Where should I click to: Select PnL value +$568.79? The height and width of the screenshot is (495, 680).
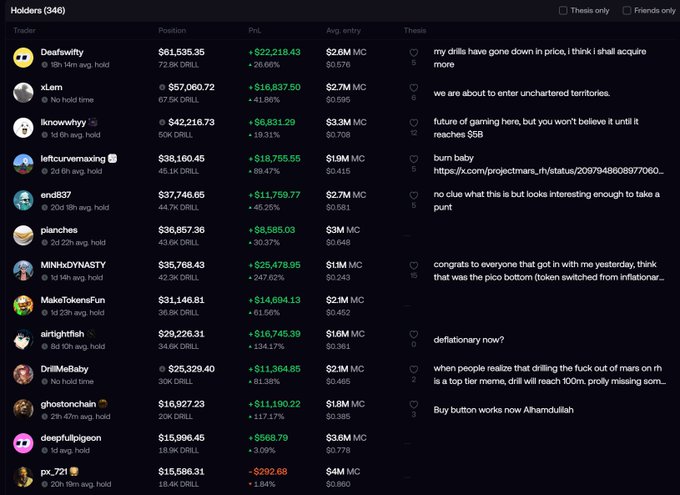coord(268,438)
